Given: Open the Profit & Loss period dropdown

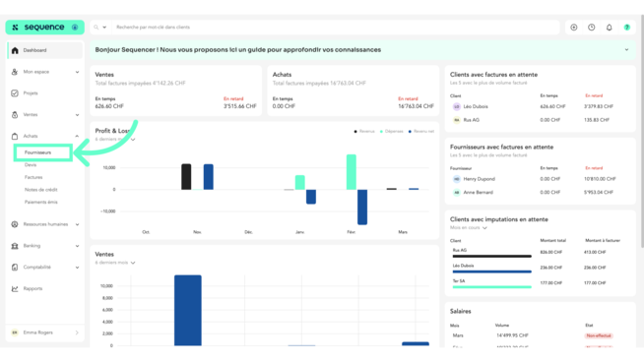Looking at the screenshot, I should pyautogui.click(x=133, y=140).
